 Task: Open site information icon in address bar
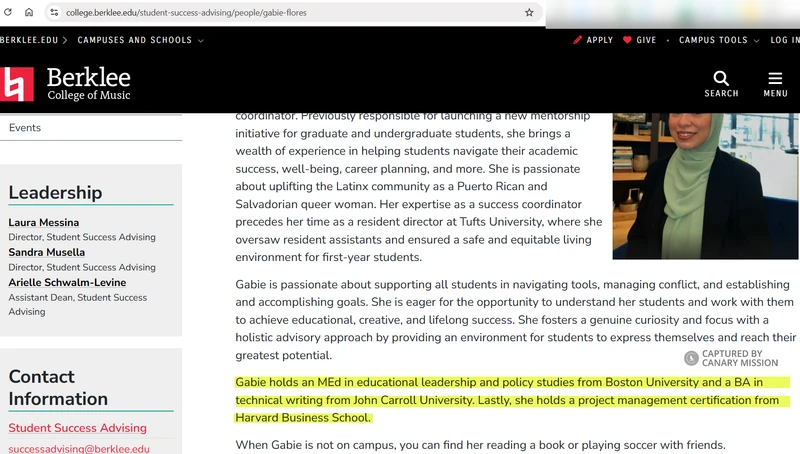tap(54, 12)
